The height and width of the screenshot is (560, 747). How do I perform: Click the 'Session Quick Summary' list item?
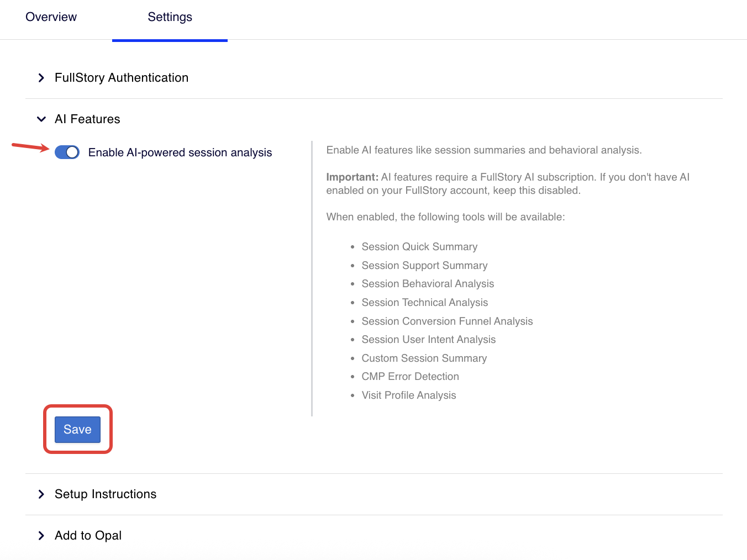[x=419, y=247]
